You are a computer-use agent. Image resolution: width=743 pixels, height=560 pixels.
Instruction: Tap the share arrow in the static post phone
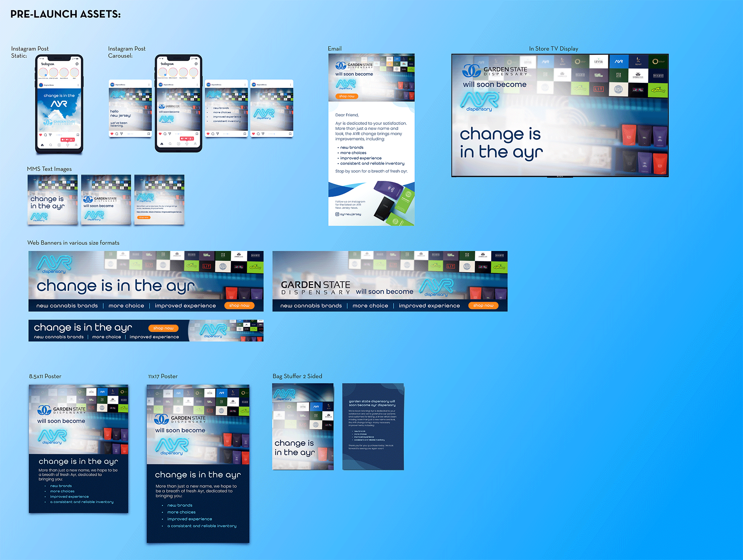[50, 135]
